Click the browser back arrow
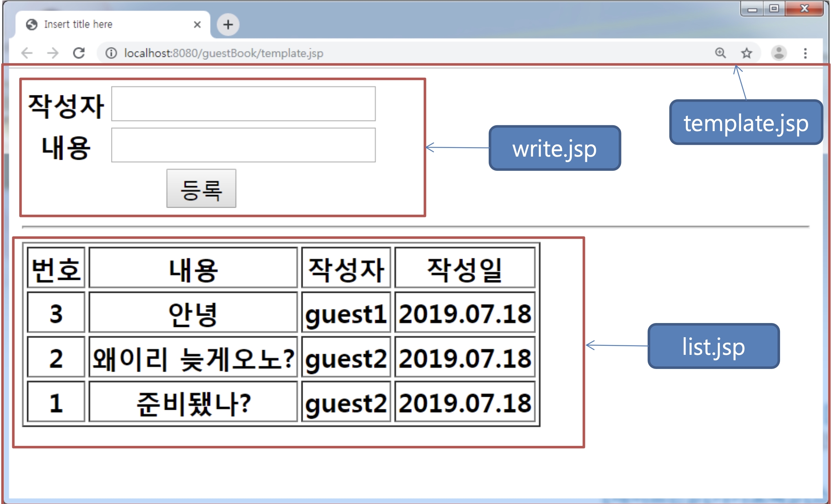The image size is (833, 504). [27, 53]
